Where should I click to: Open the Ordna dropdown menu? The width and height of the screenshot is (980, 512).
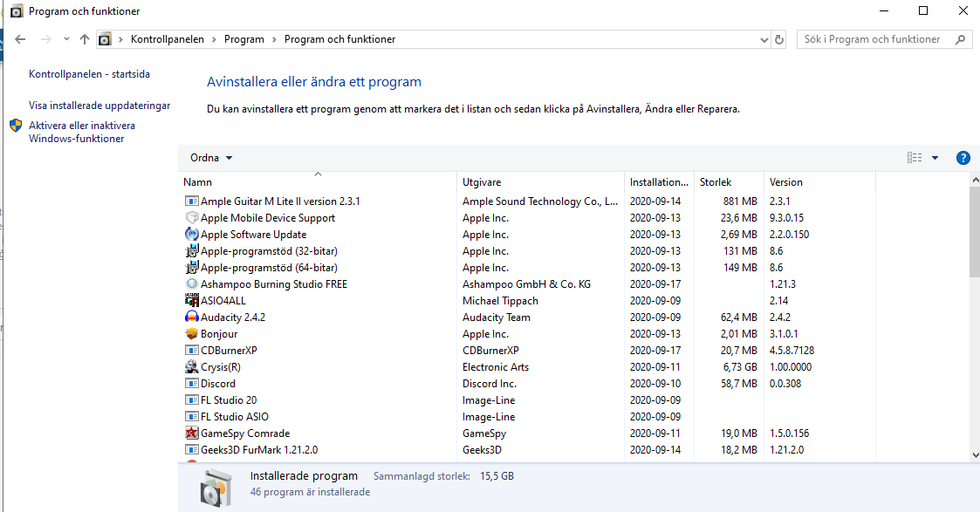coord(211,158)
